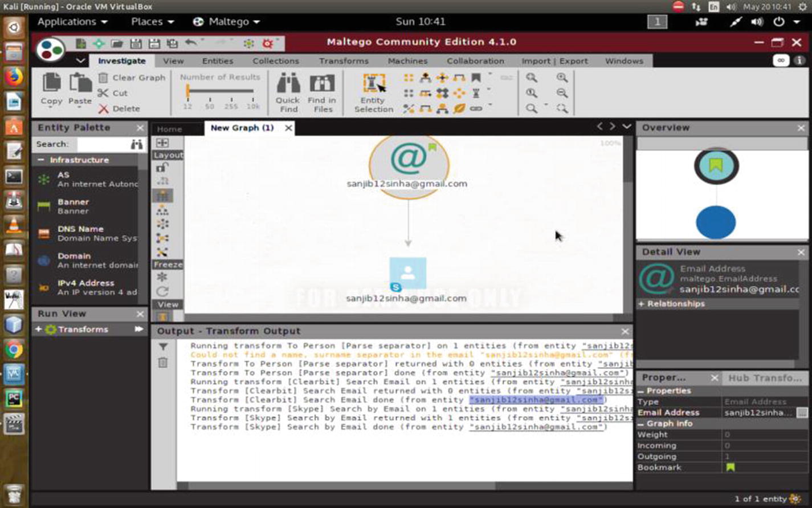
Task: Click the freeze snowflake icon in graph sidebar
Action: 162,277
